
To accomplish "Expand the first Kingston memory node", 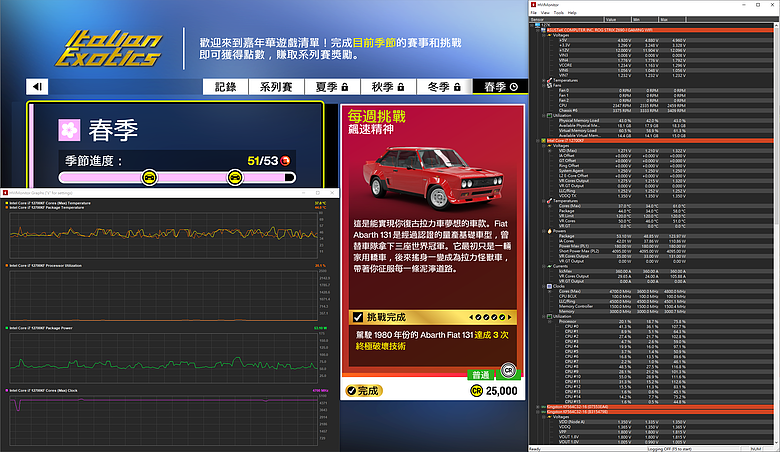I will 538,407.
